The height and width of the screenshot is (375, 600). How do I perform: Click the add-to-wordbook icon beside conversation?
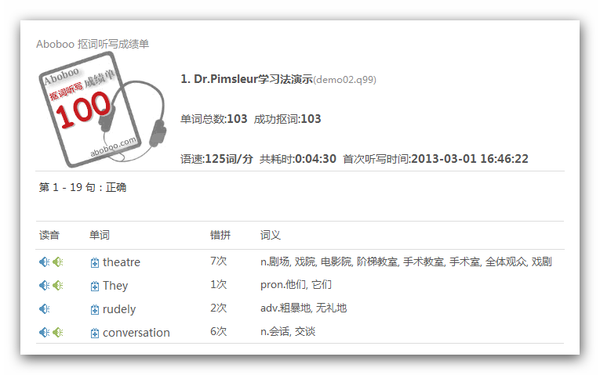pos(95,333)
